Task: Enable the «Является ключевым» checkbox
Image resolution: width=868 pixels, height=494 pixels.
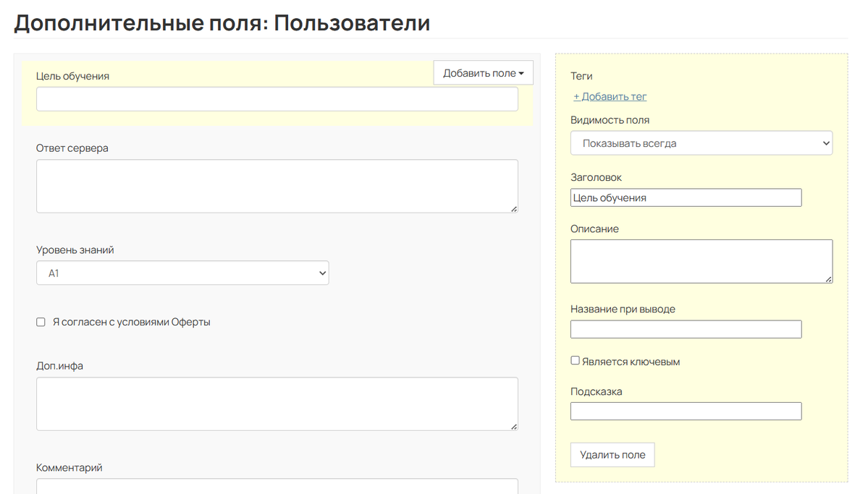Action: pos(575,359)
